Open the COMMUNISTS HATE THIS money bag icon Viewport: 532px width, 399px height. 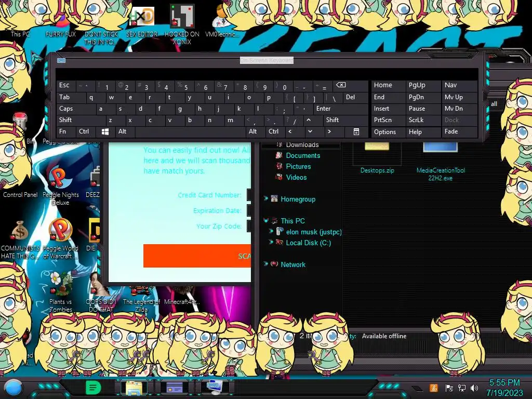pyautogui.click(x=20, y=239)
